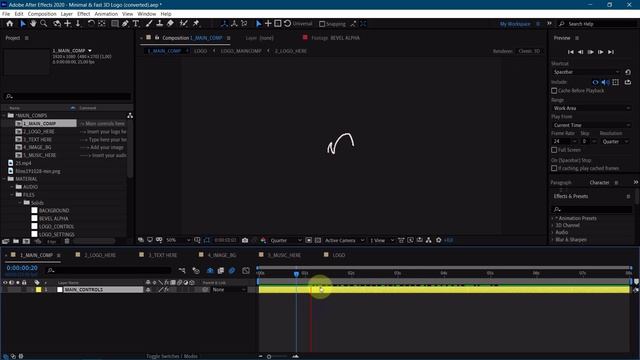This screenshot has height=360, width=640.
Task: Select the Type text tool
Action: click(136, 24)
